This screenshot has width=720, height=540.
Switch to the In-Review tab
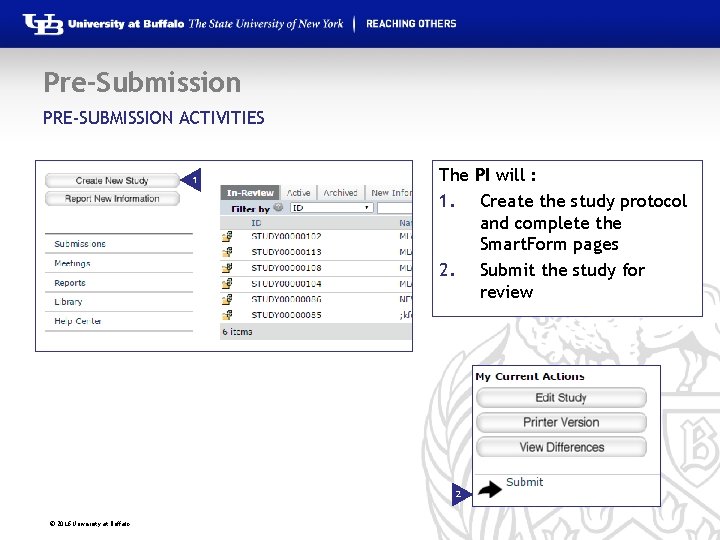point(250,193)
